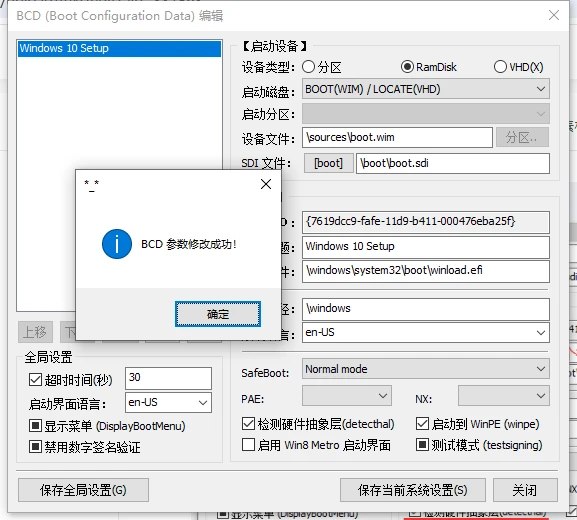This screenshot has width=577, height=520.
Task: Open the 启动界面语言 en-US dropdown
Action: 169,402
